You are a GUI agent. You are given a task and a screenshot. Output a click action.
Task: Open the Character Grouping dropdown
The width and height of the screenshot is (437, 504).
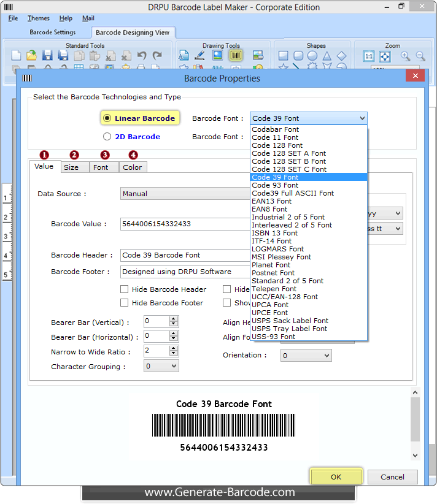(161, 366)
